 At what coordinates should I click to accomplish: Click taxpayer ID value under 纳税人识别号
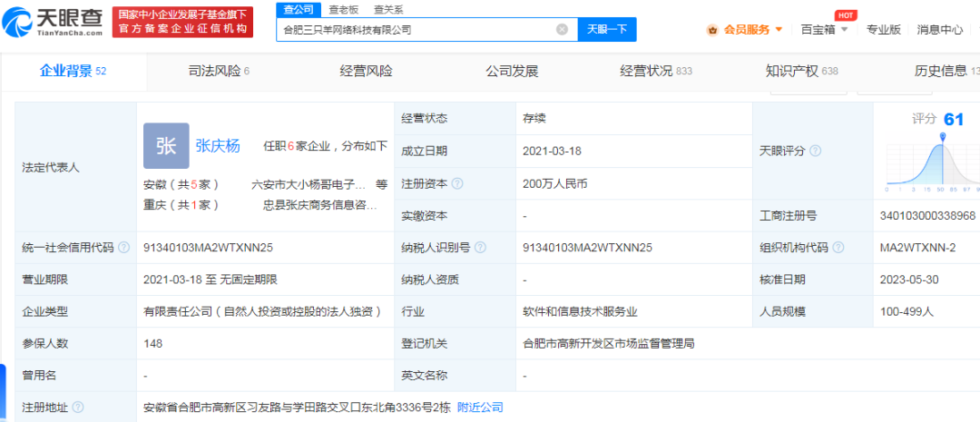[x=587, y=248]
